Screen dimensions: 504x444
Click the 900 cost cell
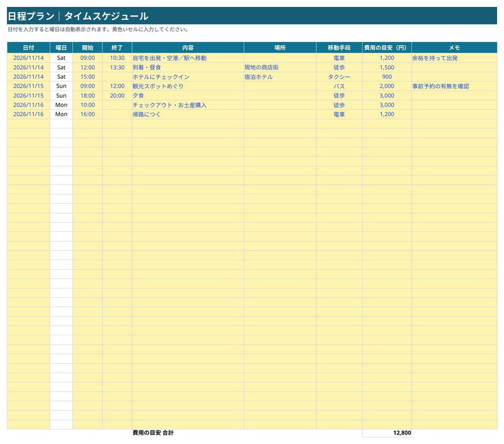(387, 77)
